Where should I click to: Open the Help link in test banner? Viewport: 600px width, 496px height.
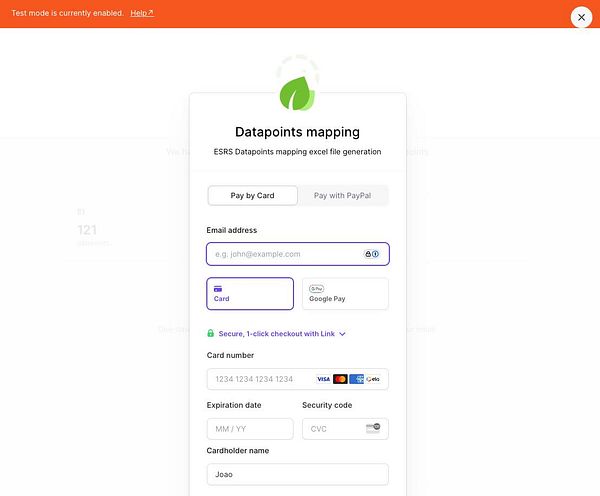(x=142, y=13)
